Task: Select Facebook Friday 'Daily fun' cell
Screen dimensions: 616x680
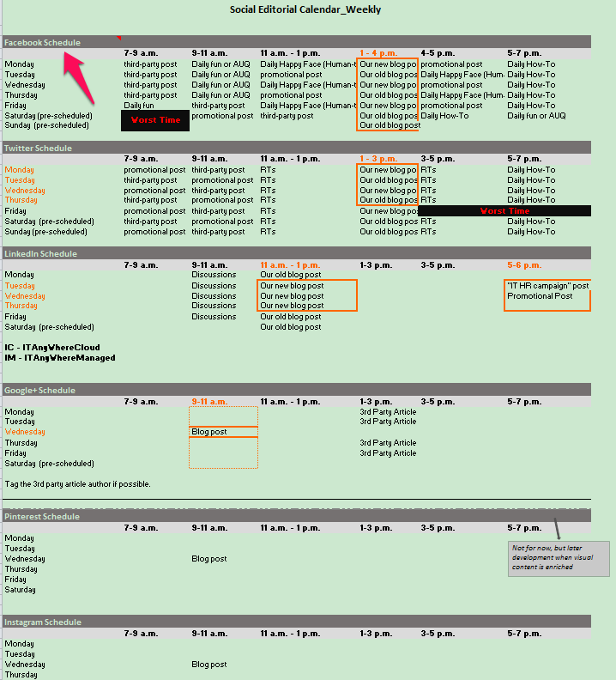Action: 139,106
